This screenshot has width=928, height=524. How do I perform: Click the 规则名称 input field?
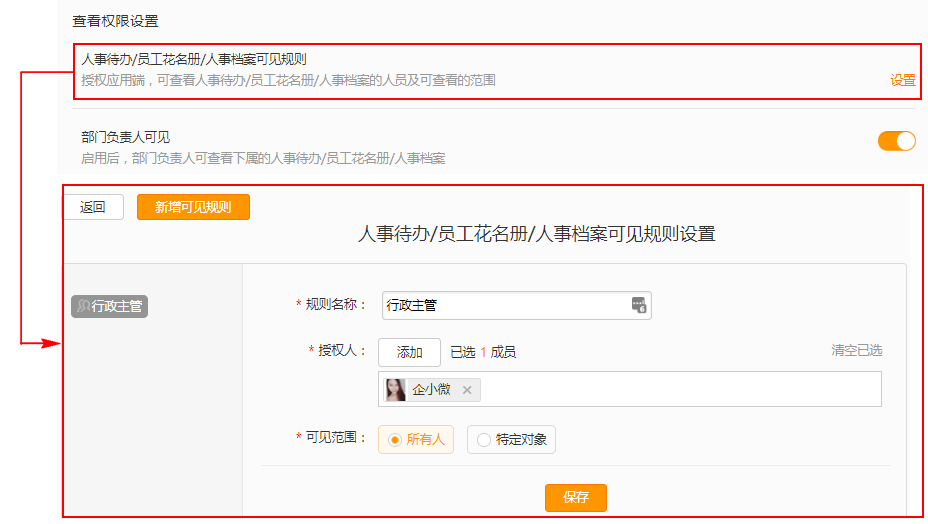(516, 306)
